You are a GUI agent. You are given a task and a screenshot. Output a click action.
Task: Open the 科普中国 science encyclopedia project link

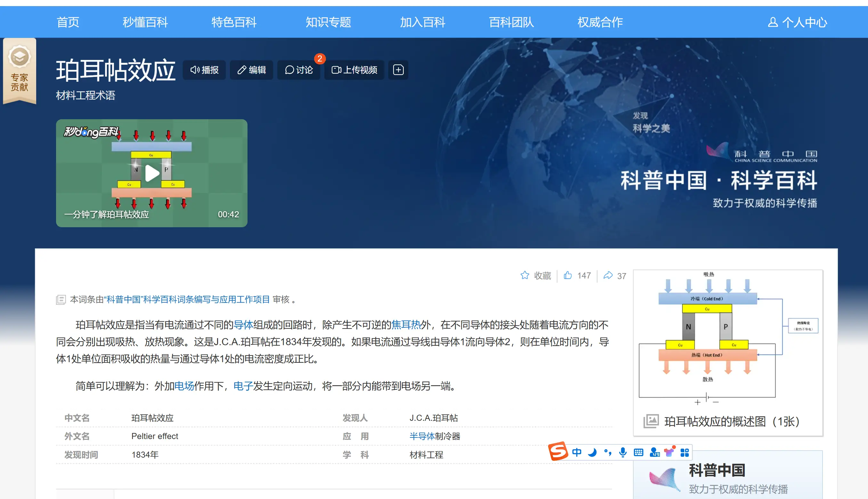pos(187,300)
